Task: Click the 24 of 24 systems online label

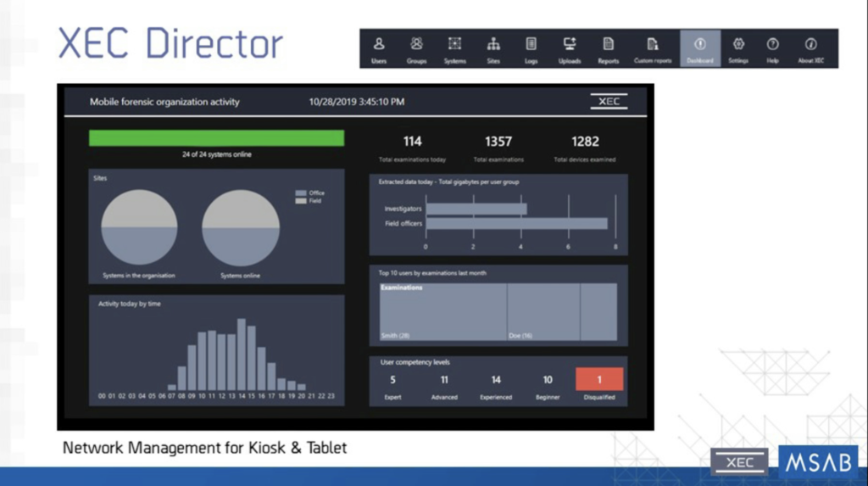Action: point(216,154)
